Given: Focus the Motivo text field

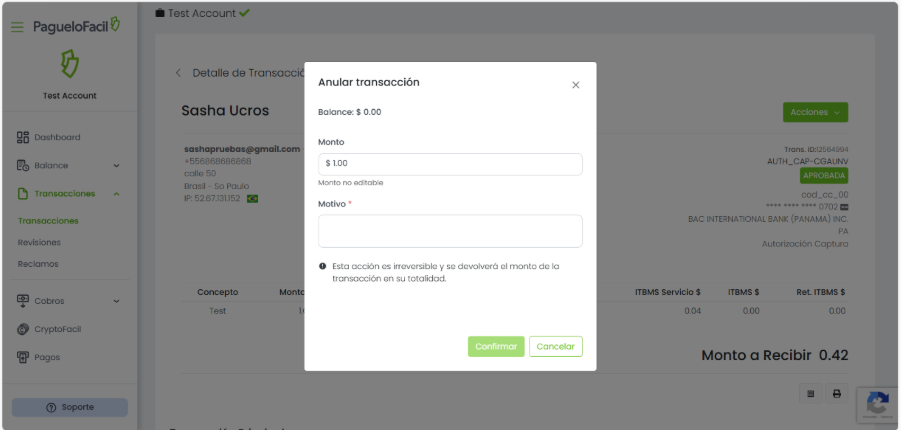Looking at the screenshot, I should pos(450,231).
